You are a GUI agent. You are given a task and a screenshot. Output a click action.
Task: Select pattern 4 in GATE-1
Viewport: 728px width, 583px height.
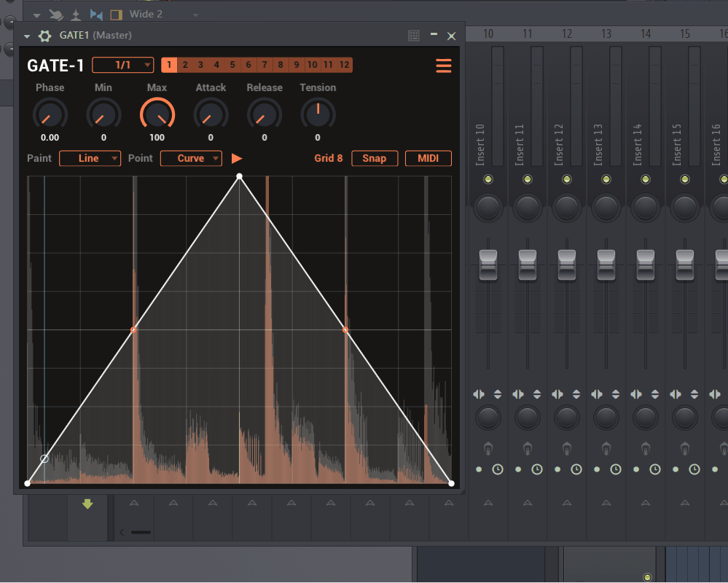(x=216, y=65)
